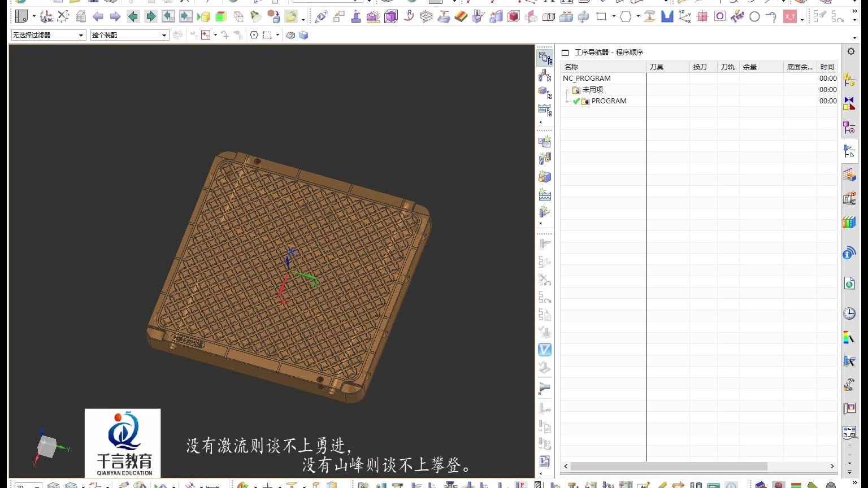868x488 pixels.
Task: Click the green solid color cube icon
Action: pyautogui.click(x=221, y=17)
